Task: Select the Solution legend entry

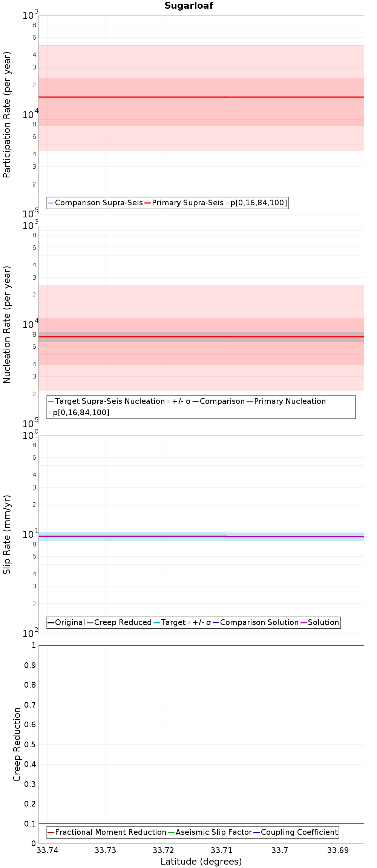Action: (x=320, y=622)
